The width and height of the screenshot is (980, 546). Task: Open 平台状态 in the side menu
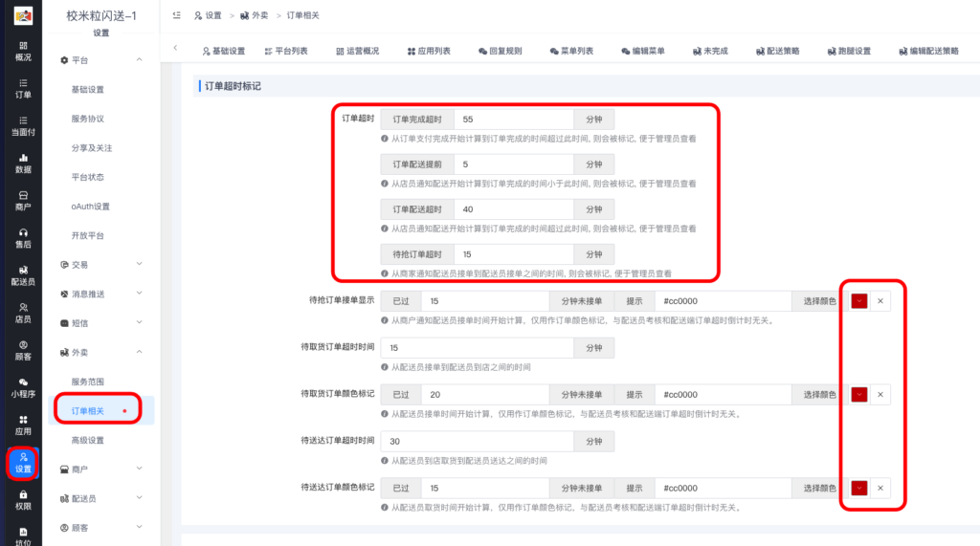pyautogui.click(x=87, y=178)
